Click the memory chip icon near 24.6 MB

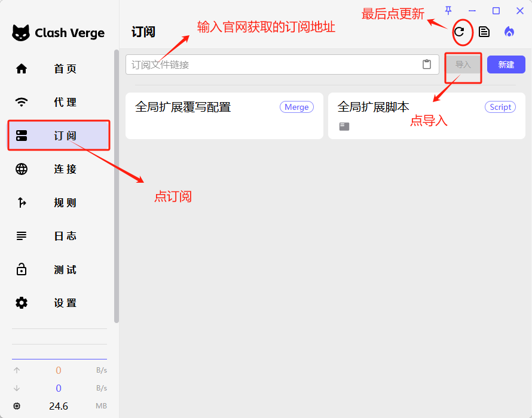(x=17, y=406)
